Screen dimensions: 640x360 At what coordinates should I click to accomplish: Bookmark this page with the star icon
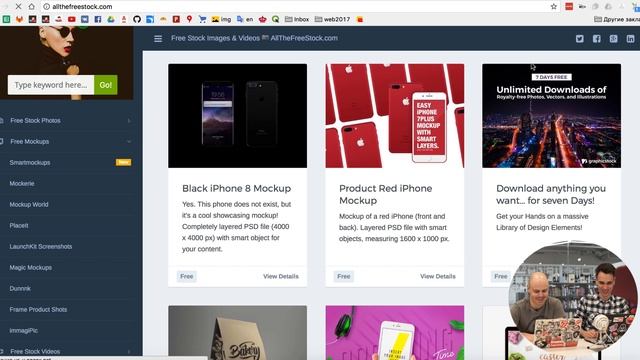(553, 7)
